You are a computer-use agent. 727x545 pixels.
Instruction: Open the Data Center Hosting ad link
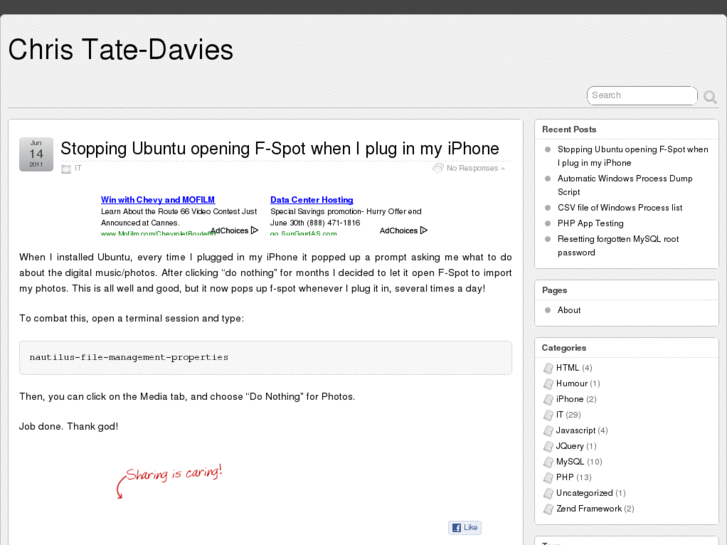[312, 200]
